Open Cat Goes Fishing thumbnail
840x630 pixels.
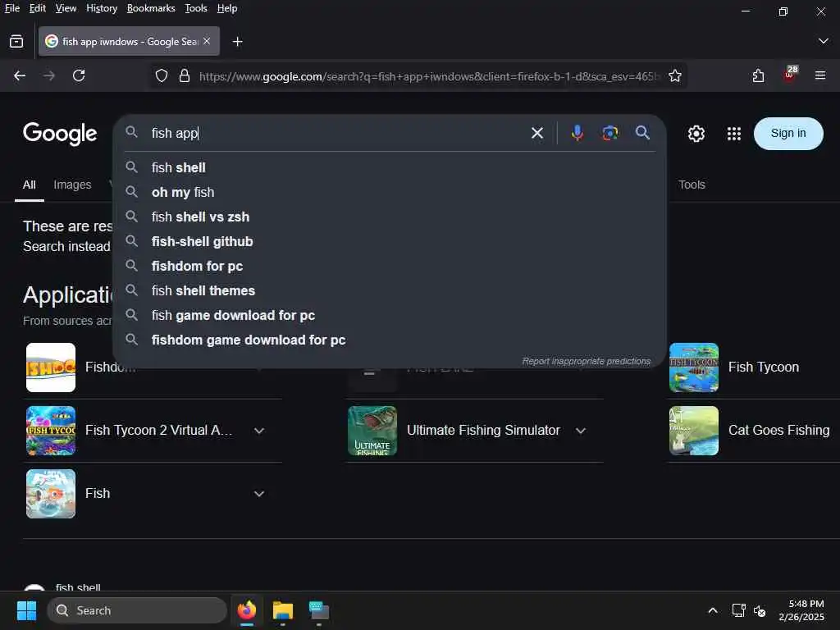[x=694, y=431]
